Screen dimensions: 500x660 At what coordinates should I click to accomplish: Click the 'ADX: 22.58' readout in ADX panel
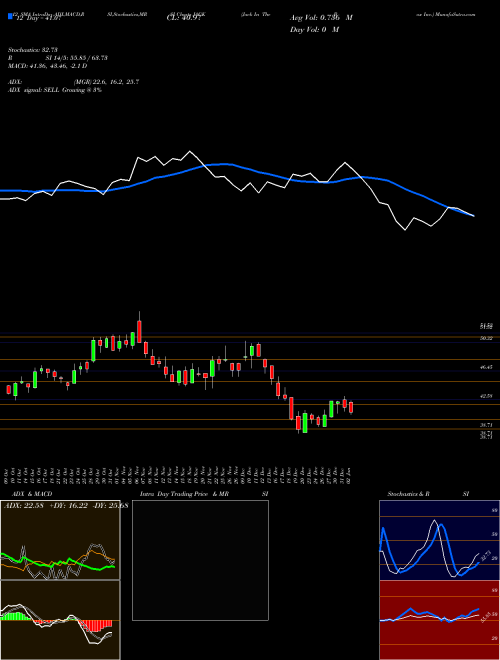[24, 505]
